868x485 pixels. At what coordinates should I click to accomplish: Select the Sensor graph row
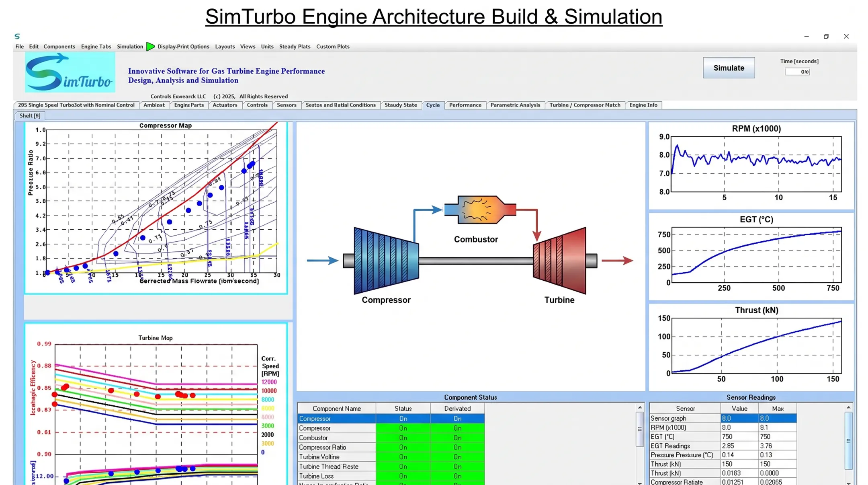tap(723, 419)
